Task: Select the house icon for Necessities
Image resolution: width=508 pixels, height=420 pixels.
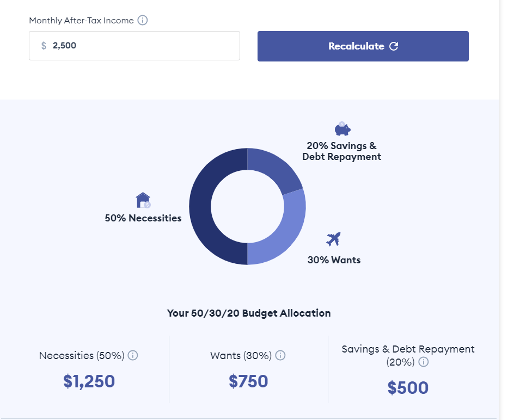Action: click(x=143, y=200)
